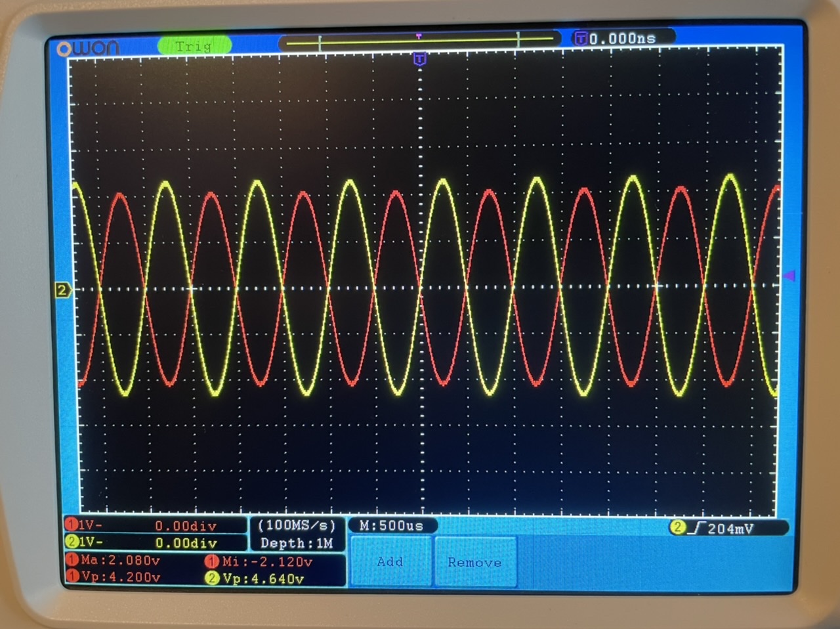Click the yellow channel 2 trigger source badge

678,527
